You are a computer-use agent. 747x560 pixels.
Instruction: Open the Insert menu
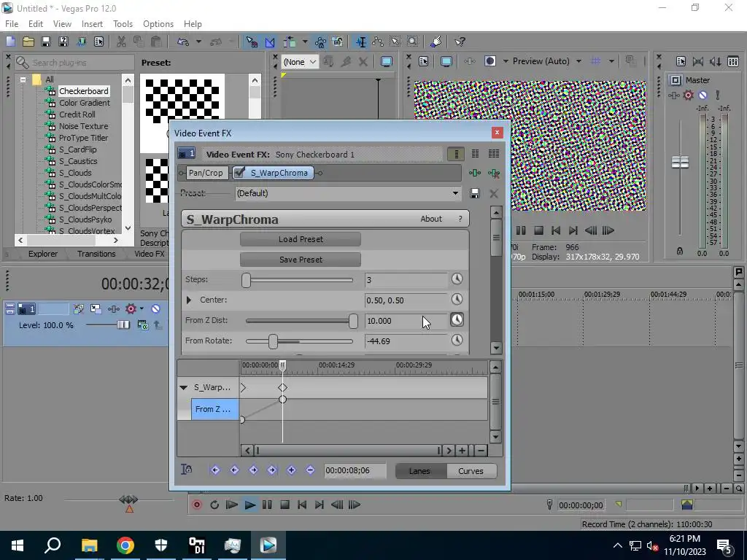click(x=92, y=24)
